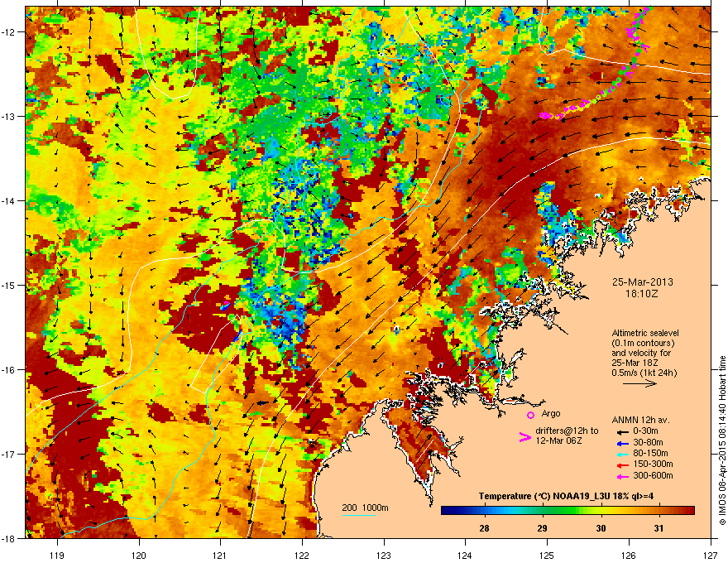Click longitude axis label 122

[x=302, y=555]
